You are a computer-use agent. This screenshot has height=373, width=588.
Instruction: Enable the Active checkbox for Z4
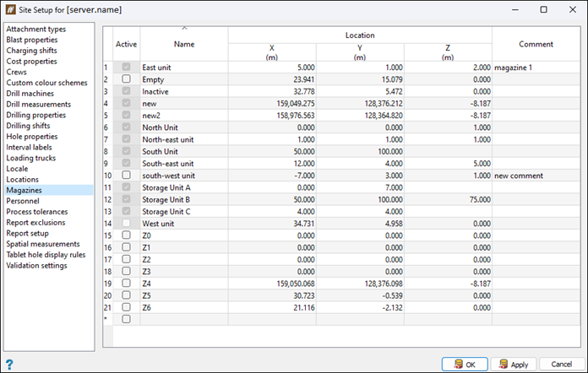[x=126, y=284]
